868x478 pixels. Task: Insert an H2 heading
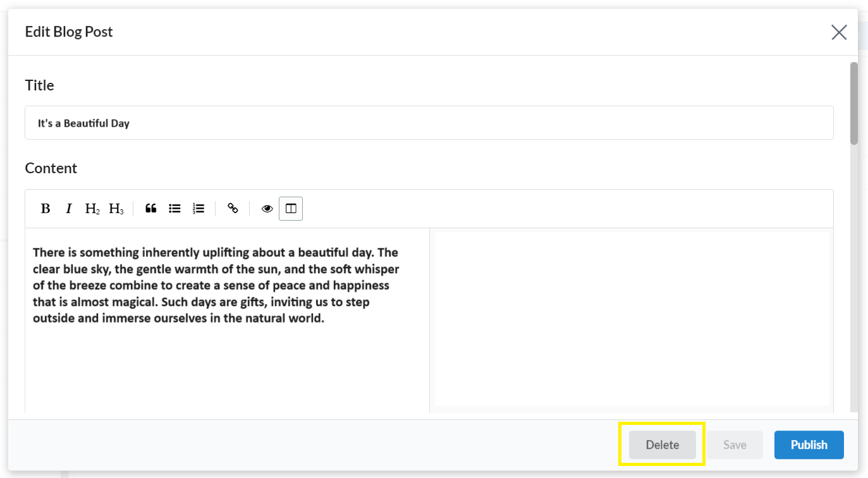(x=92, y=209)
